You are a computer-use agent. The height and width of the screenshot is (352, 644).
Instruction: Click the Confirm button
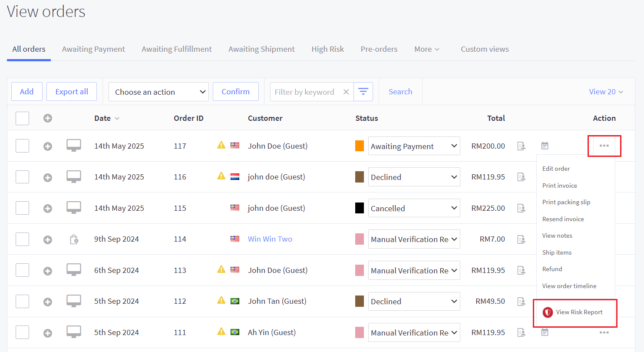(x=236, y=92)
